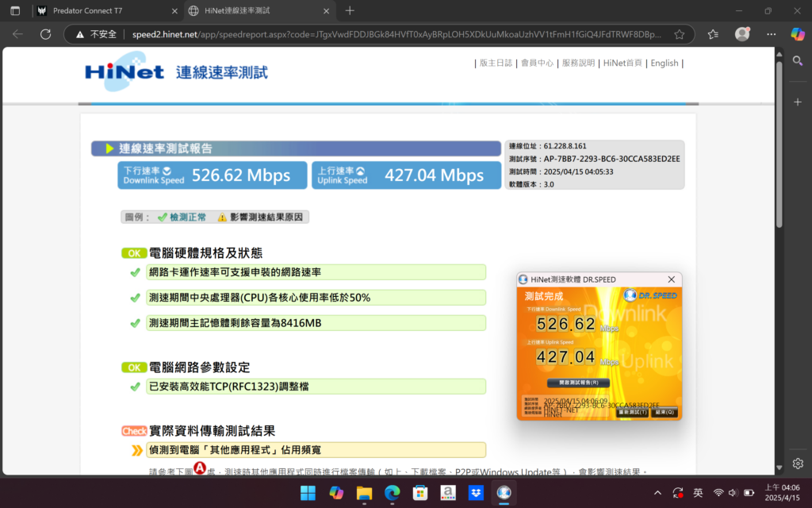812x508 pixels.
Task: Open Edge settings and more menu
Action: pos(771,34)
